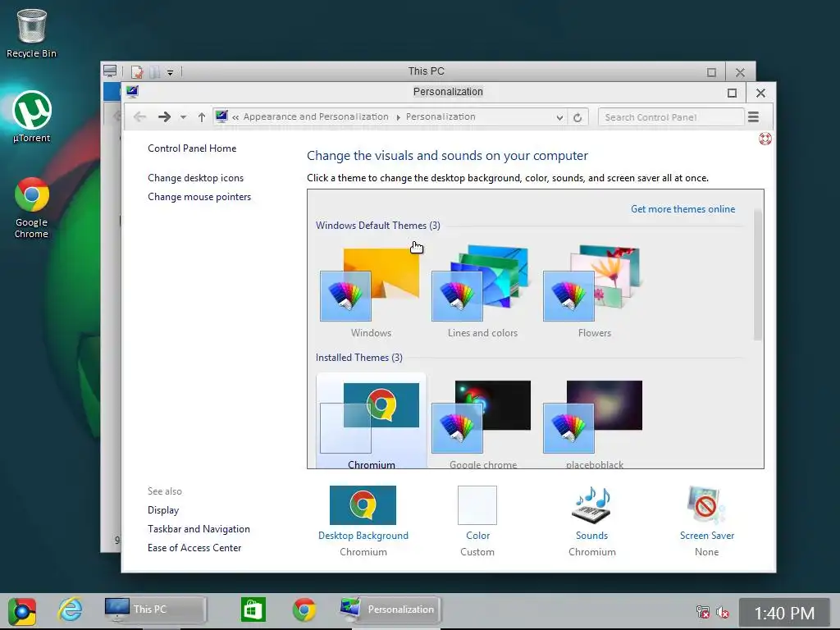Click This PC window system icon
This screenshot has height=630, width=840.
coord(111,71)
